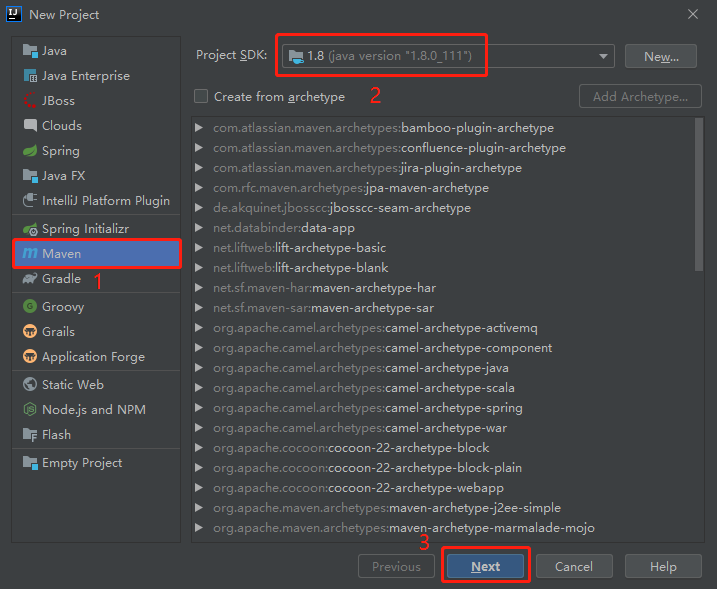Viewport: 717px width, 589px height.
Task: Expand jbosscc-seam-archetype node
Action: point(199,208)
